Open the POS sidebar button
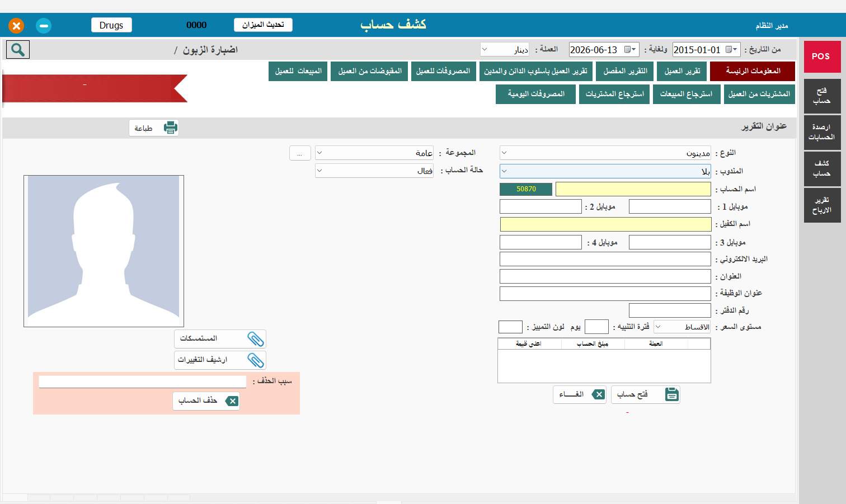This screenshot has height=504, width=846. (x=822, y=56)
